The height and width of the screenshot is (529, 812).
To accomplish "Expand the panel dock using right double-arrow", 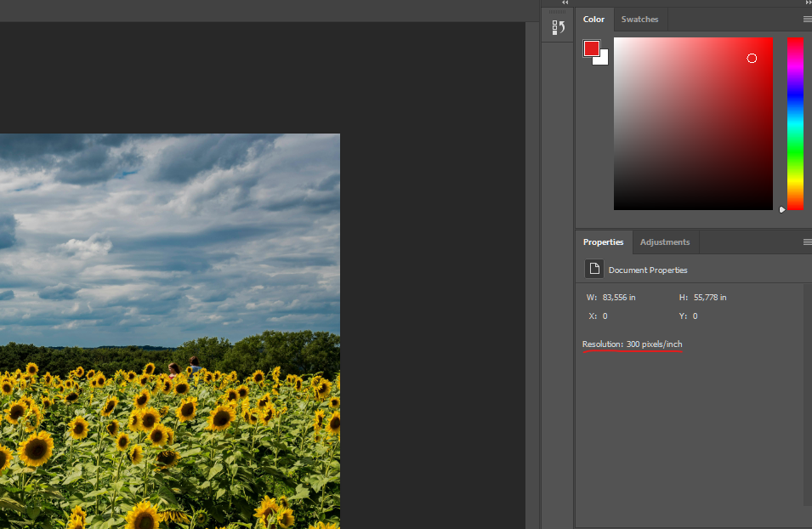I will [809, 3].
